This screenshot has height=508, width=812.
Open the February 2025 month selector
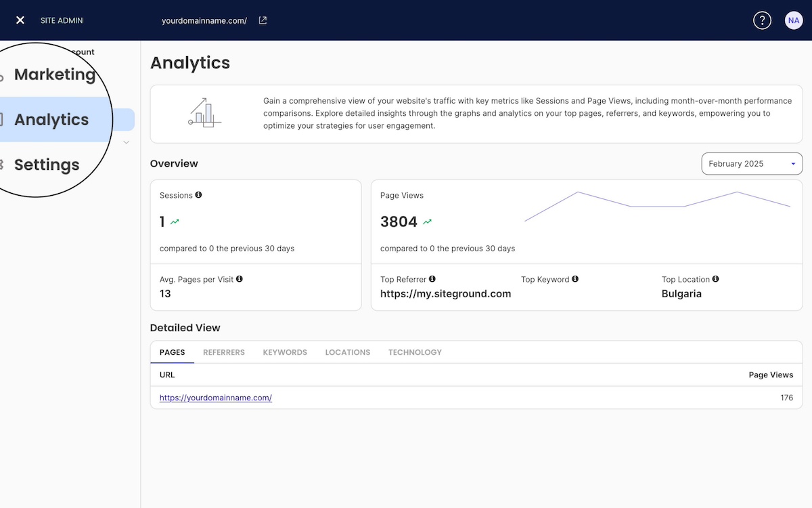pos(751,163)
